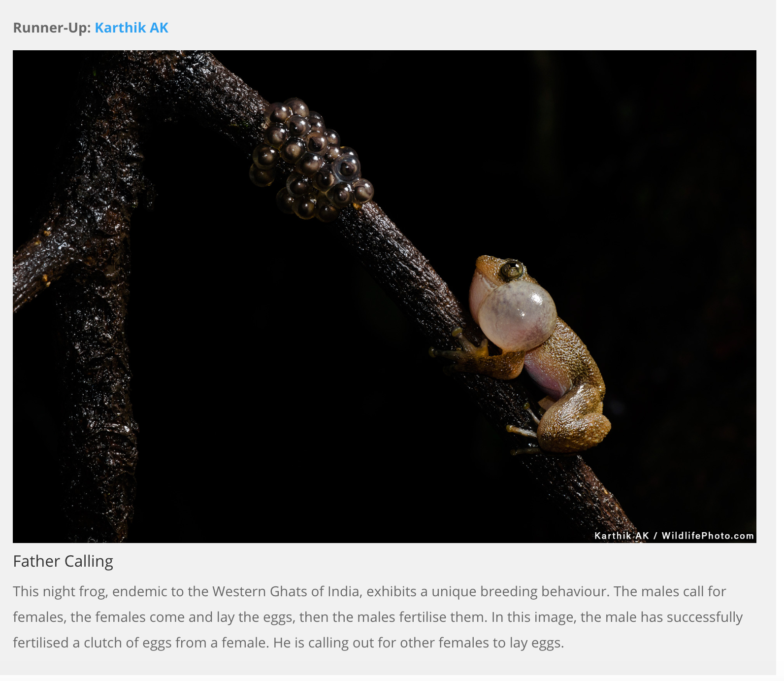Click the frog's hind leg

[574, 421]
